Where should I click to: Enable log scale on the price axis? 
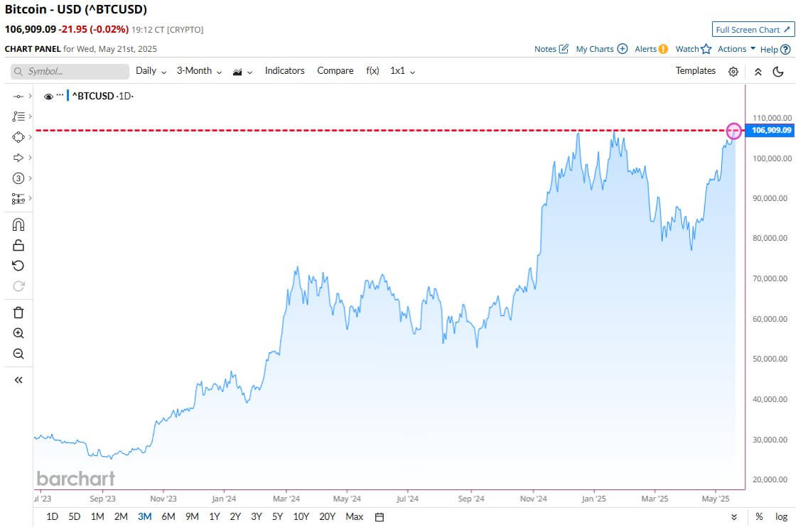(781, 517)
